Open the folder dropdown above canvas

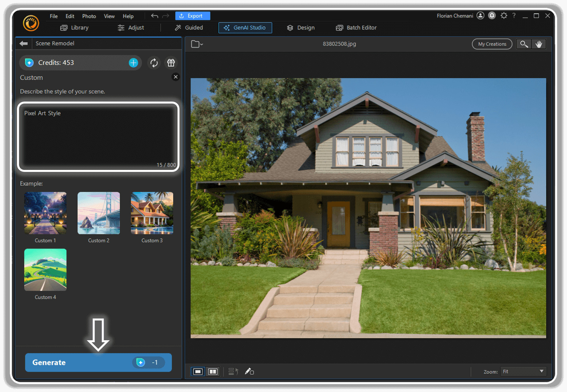[197, 44]
